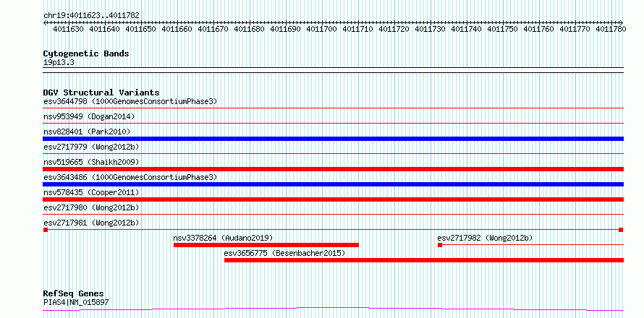Click ruler position 4011640
Image resolution: width=644 pixels, height=318 pixels.
105,29
